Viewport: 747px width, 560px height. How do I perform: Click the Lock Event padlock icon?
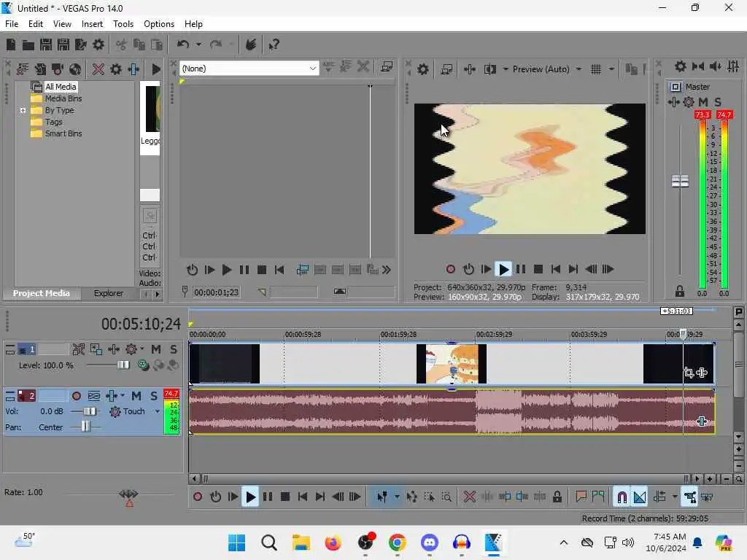557,497
